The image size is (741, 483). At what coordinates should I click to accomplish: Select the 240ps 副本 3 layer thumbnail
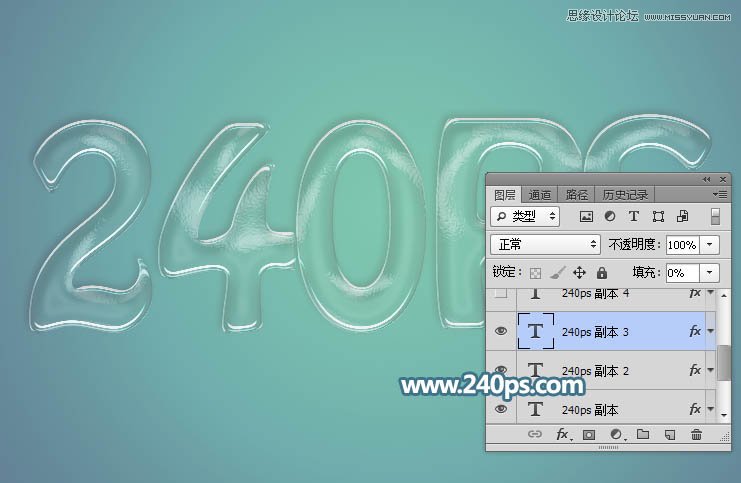point(536,331)
